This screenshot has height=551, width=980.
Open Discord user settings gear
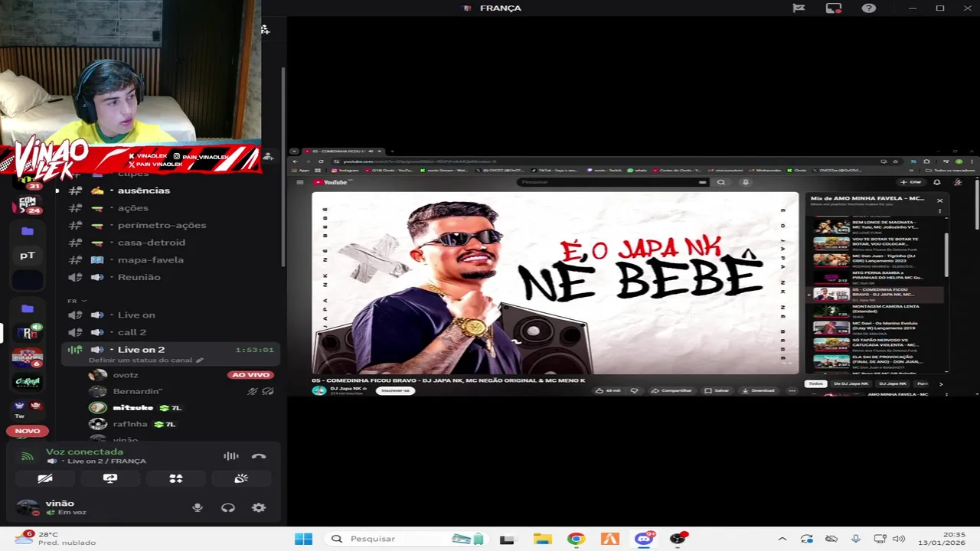[259, 507]
